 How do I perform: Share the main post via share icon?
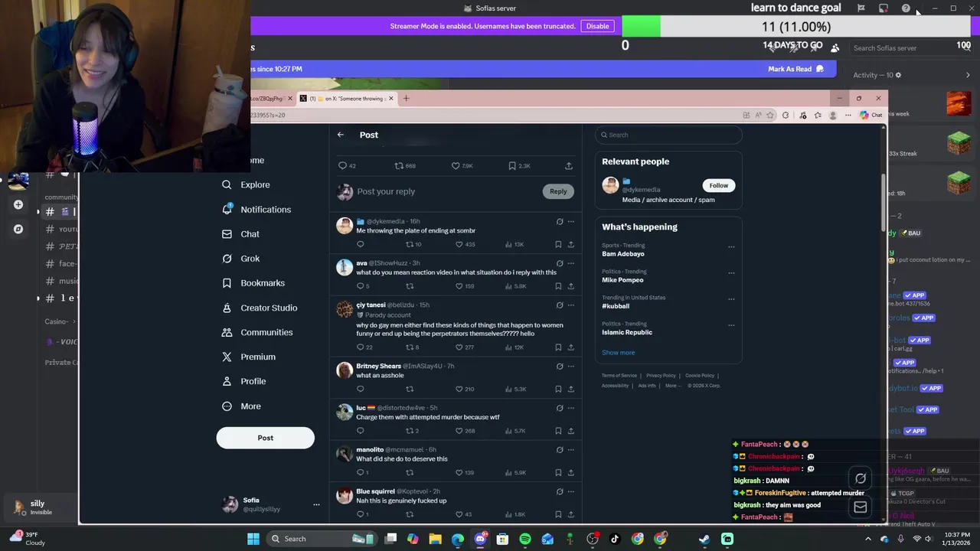(x=569, y=165)
